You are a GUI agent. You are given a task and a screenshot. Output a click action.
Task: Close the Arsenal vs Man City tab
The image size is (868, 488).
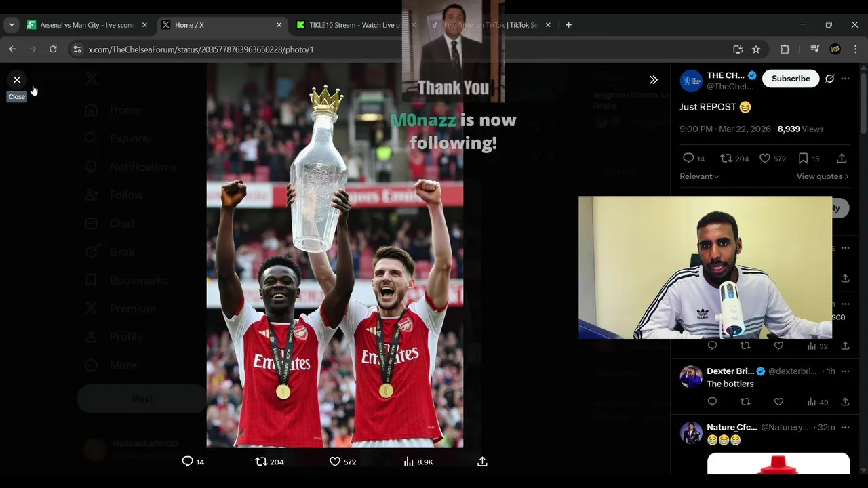pyautogui.click(x=144, y=25)
